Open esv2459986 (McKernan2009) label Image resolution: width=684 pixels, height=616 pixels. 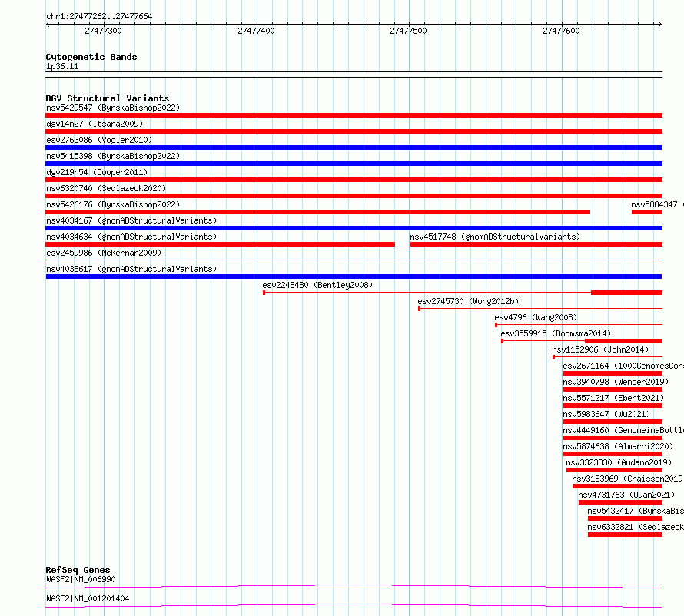[x=104, y=253]
